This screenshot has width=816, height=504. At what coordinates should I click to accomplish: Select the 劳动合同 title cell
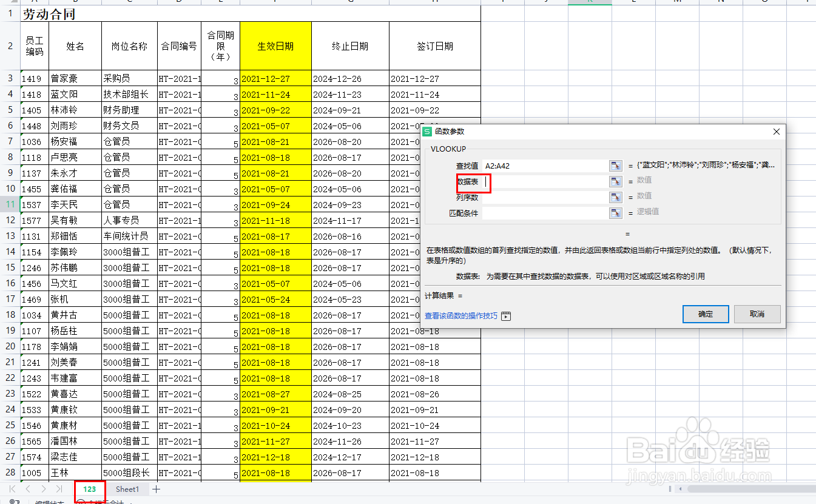point(251,14)
